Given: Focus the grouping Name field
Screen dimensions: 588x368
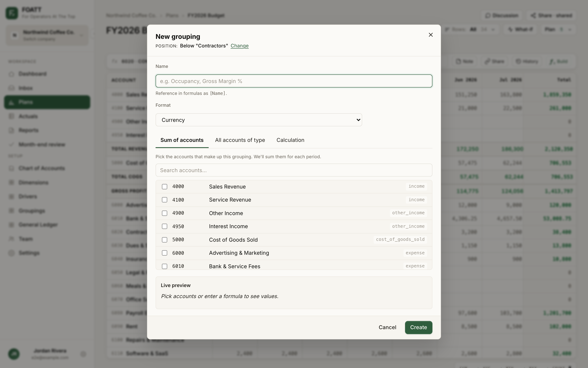Looking at the screenshot, I should (294, 81).
